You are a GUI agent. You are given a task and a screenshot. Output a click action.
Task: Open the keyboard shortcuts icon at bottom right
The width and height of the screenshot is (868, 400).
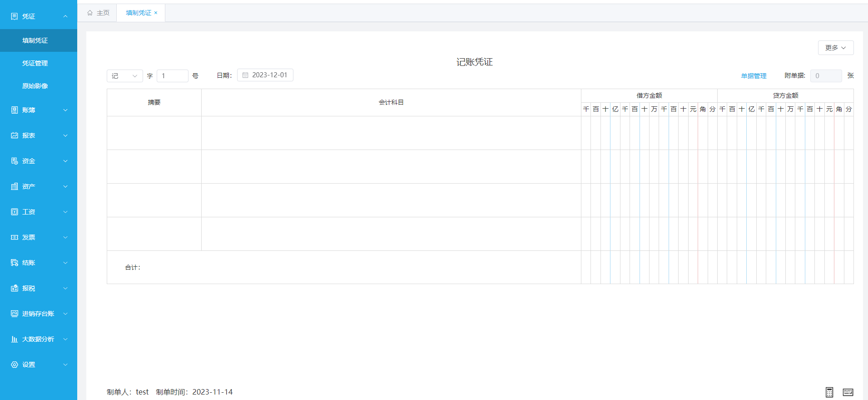848,392
